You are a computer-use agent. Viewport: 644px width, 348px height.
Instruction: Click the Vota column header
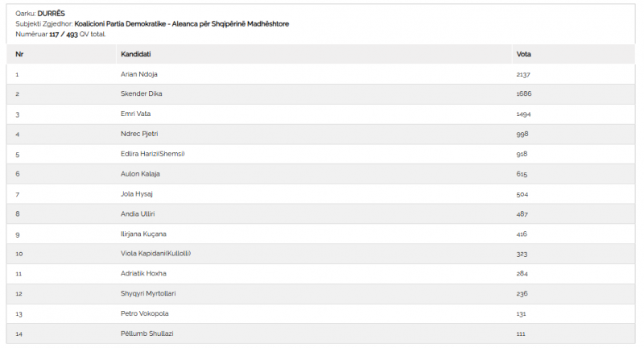523,54
